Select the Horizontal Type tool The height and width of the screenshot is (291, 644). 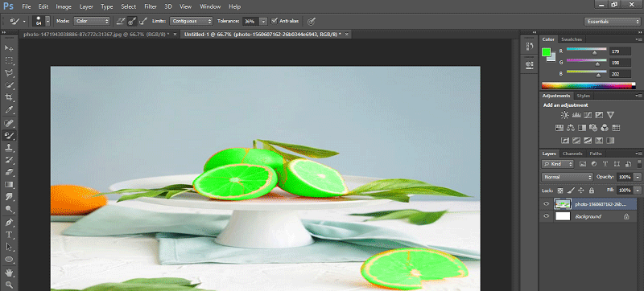click(x=9, y=235)
